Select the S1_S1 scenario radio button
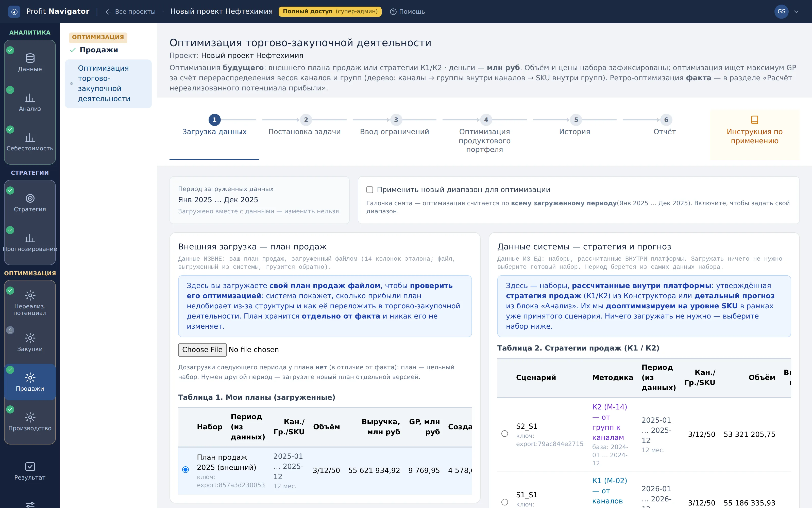Screen dimensions: 812x508 coord(504,502)
